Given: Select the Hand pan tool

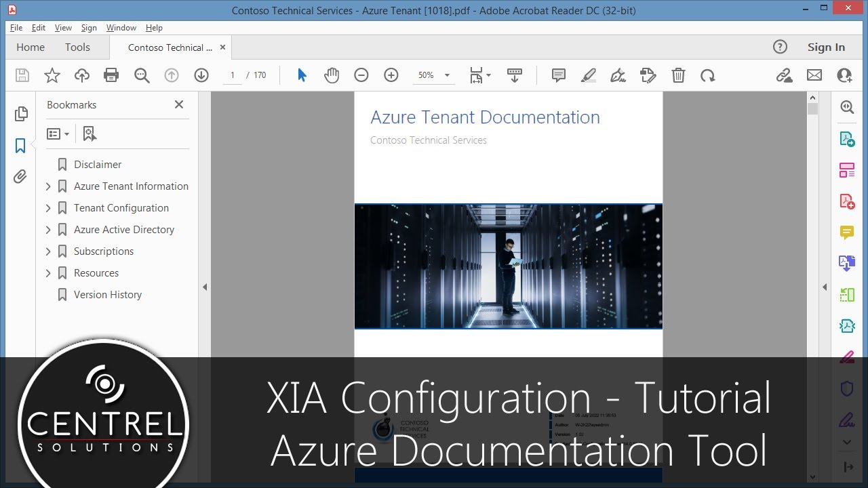Looking at the screenshot, I should coord(332,75).
